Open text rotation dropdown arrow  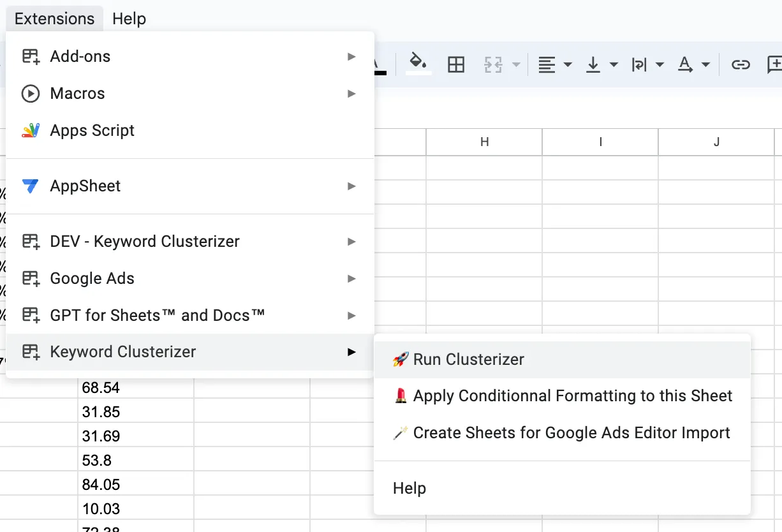(x=705, y=64)
